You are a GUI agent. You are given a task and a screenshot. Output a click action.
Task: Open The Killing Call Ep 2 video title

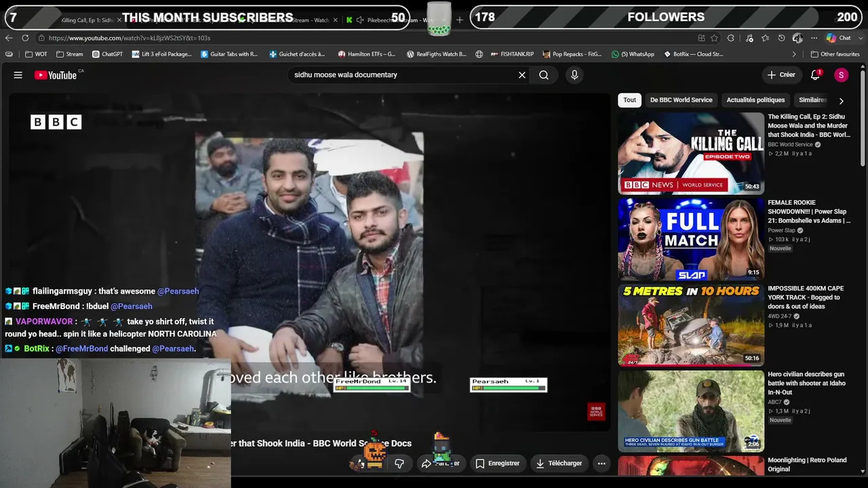tap(809, 126)
